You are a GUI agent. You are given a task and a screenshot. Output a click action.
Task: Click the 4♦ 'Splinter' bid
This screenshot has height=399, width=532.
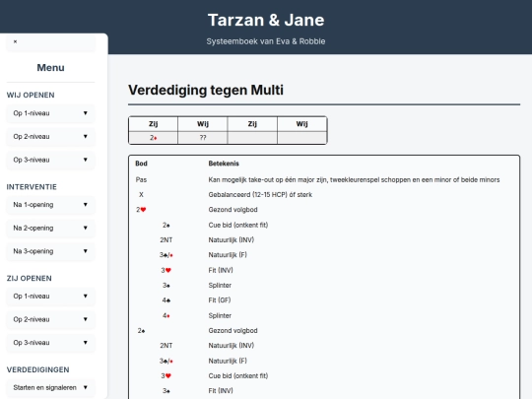click(x=166, y=315)
